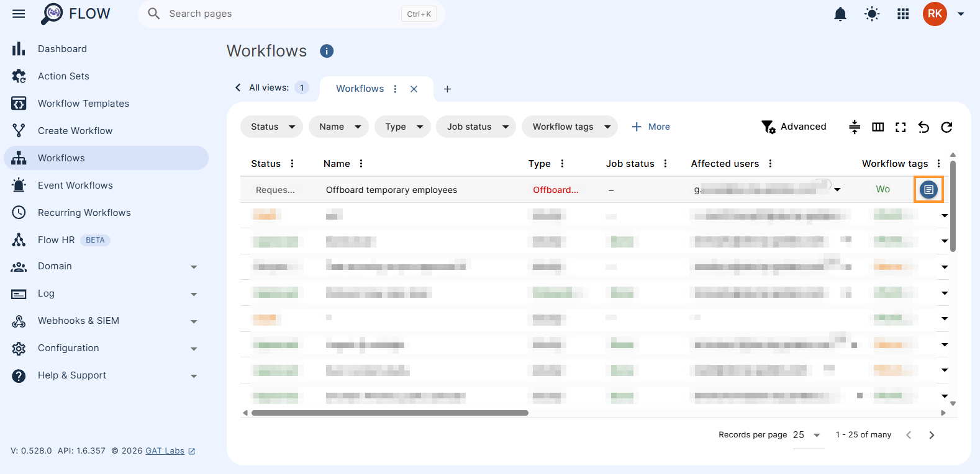Viewport: 980px width, 474px height.
Task: Reset filters with the undo icon
Action: [x=923, y=127]
